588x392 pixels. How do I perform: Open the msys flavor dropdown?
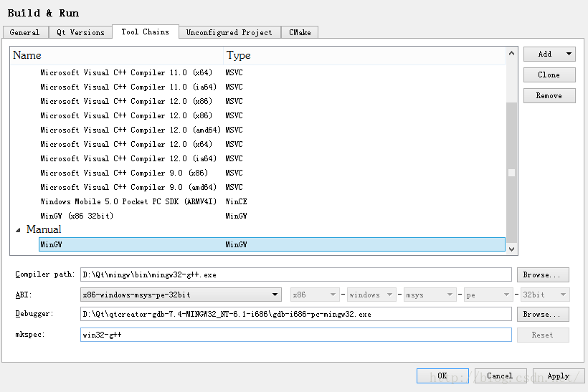pyautogui.click(x=430, y=295)
